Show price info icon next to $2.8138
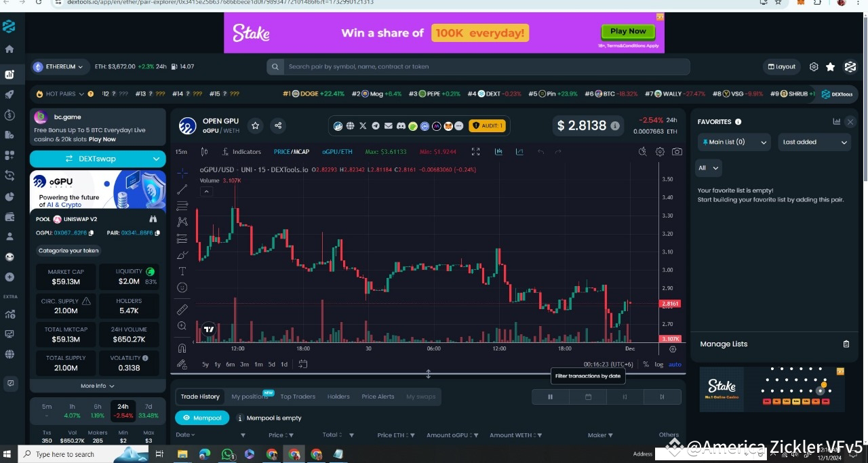Screen dimensions: 868x463 (x=615, y=126)
